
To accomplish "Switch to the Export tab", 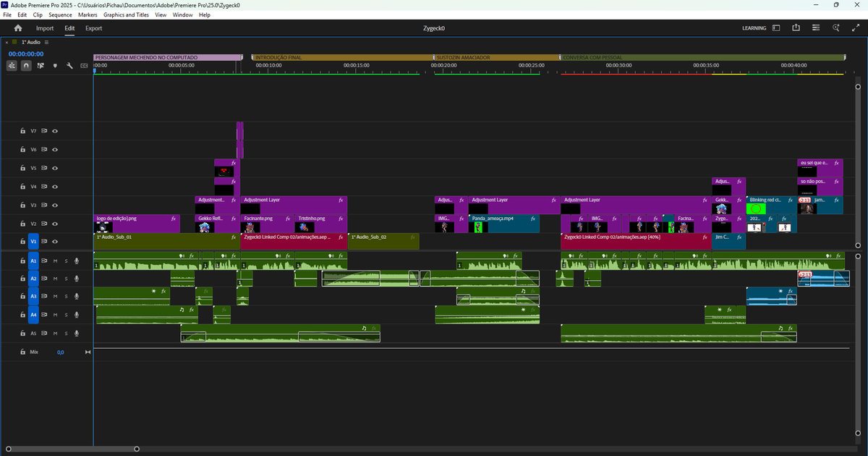I will click(93, 28).
